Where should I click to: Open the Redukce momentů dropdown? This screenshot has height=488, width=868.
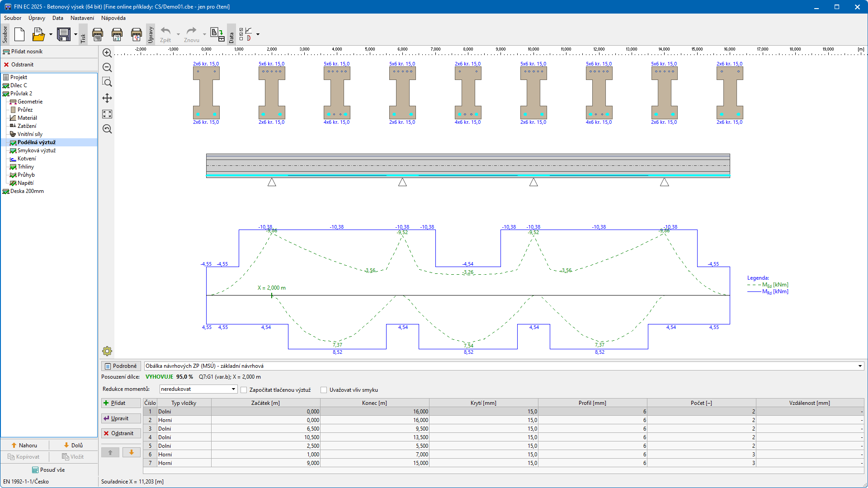(233, 389)
